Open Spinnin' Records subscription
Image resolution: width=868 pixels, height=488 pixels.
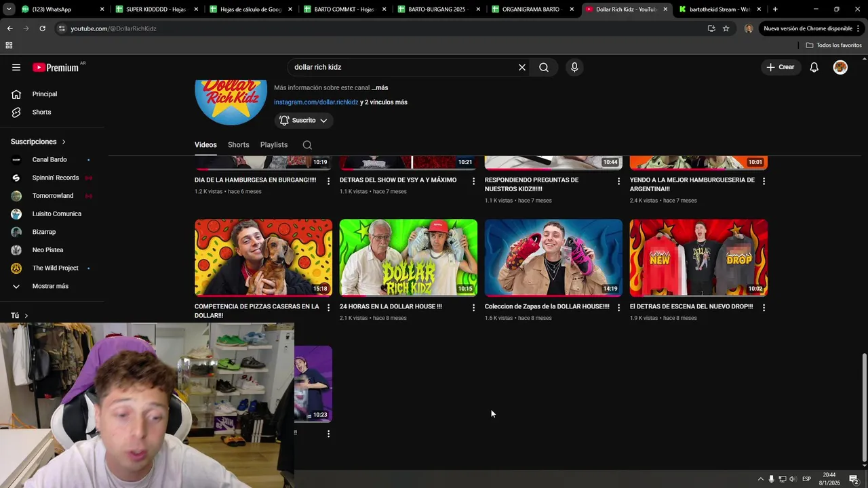(x=56, y=178)
